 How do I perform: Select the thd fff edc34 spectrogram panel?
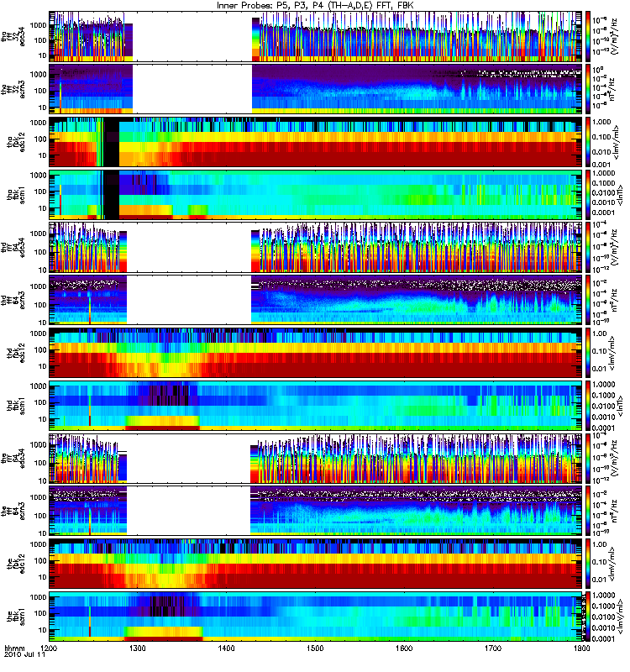[x=316, y=247]
